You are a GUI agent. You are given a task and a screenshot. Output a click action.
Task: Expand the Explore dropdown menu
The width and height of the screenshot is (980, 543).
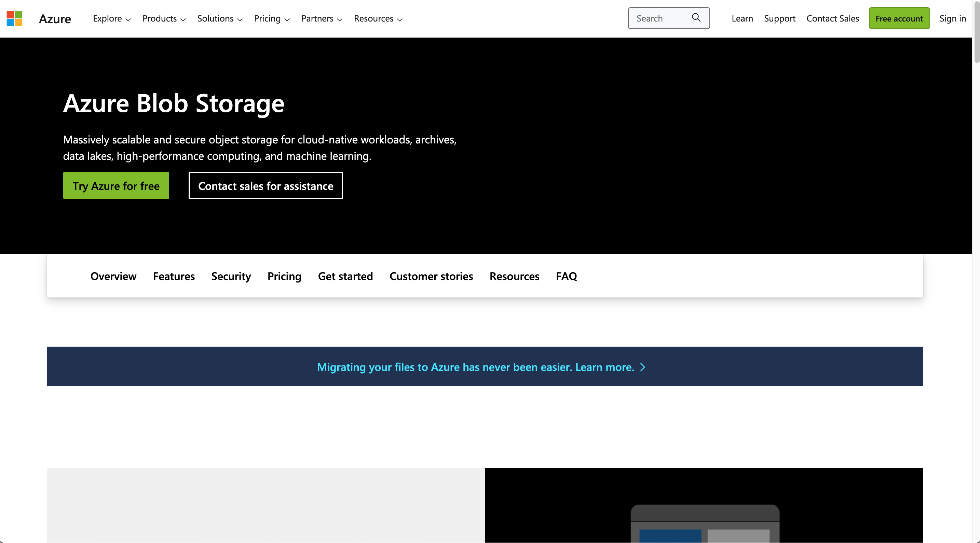(x=111, y=19)
